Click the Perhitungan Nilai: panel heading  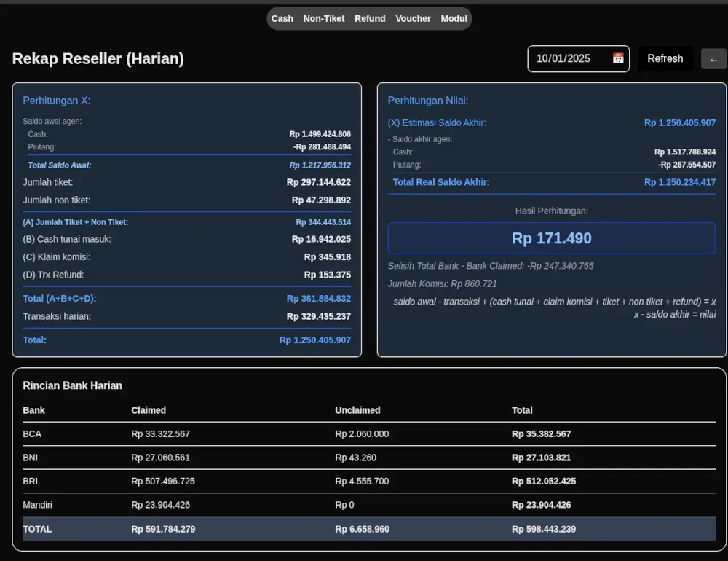(430, 101)
